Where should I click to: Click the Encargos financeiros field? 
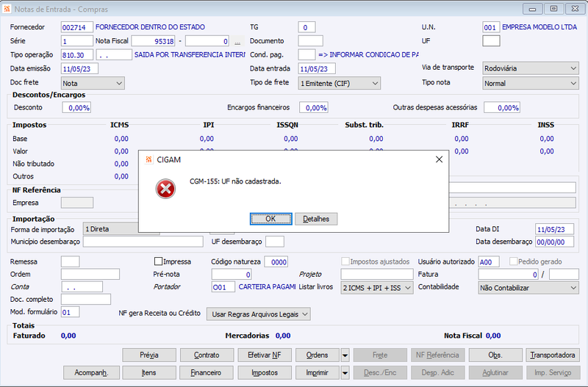click(314, 108)
